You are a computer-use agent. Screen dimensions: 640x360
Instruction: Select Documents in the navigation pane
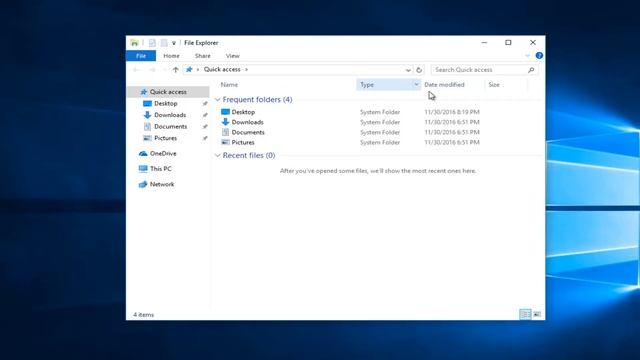(171, 127)
